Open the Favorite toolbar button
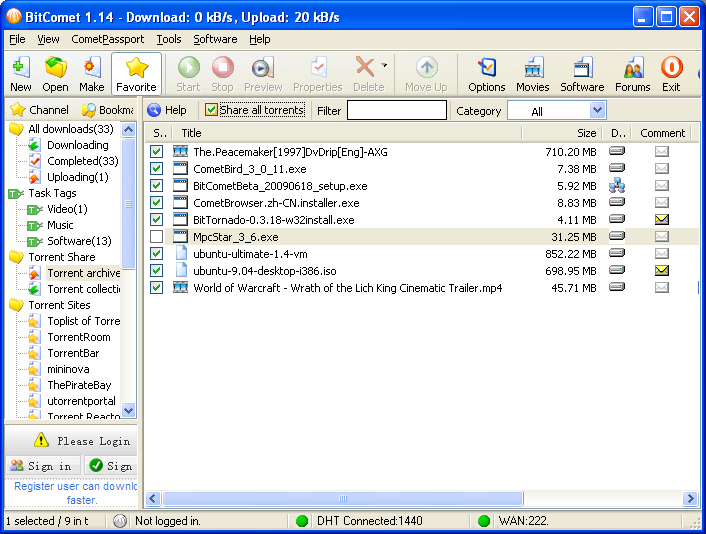Viewport: 706px width, 534px height. coord(136,74)
